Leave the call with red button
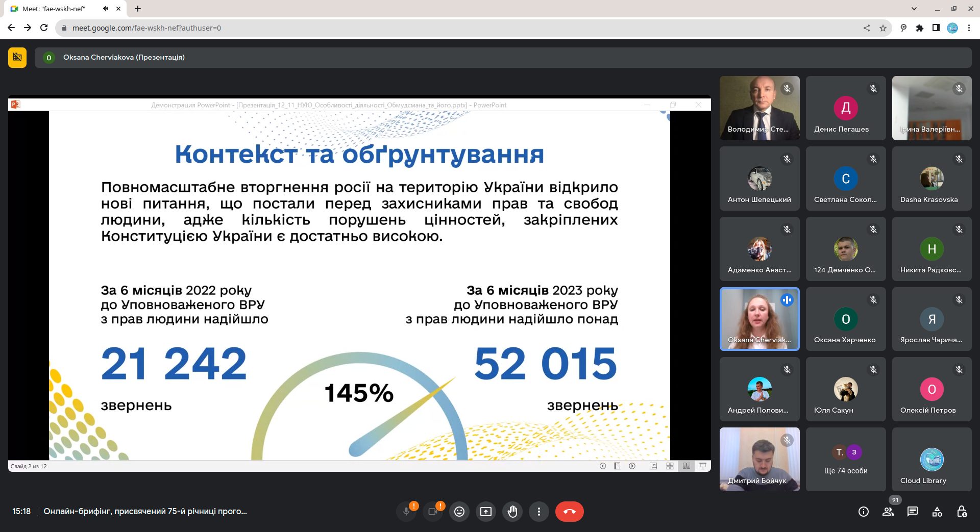Viewport: 980px width, 532px height. click(x=570, y=512)
